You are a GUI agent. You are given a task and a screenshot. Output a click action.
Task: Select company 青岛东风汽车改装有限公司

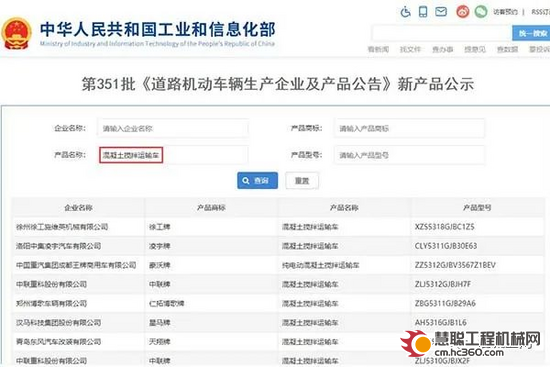[58, 341]
